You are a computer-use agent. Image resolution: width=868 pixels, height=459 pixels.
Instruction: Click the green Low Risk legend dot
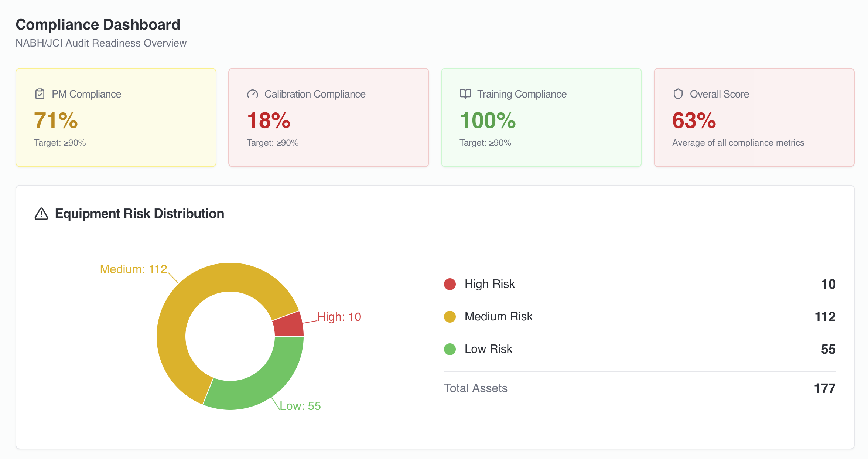(449, 349)
